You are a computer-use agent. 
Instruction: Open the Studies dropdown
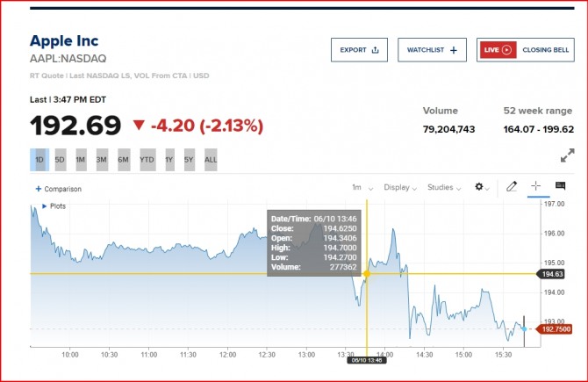(x=443, y=187)
